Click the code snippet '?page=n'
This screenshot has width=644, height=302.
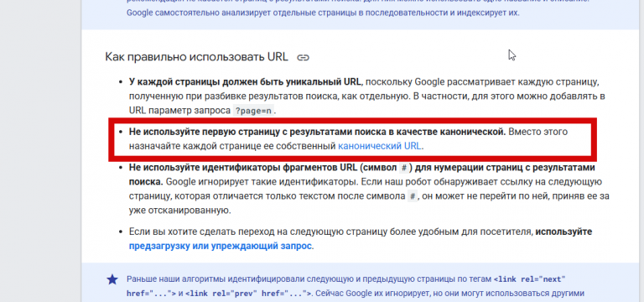tap(253, 111)
